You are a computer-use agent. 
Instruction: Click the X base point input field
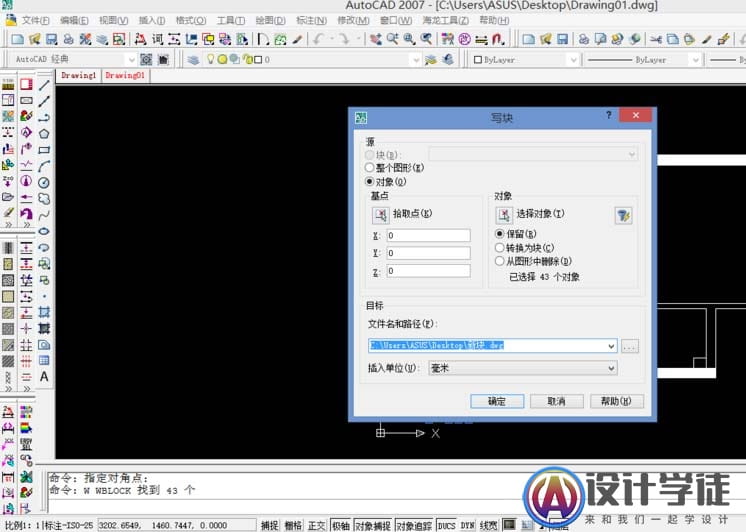[428, 236]
